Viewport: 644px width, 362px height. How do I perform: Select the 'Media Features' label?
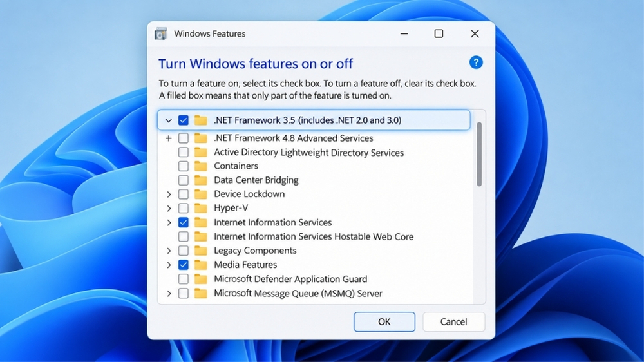click(x=245, y=265)
